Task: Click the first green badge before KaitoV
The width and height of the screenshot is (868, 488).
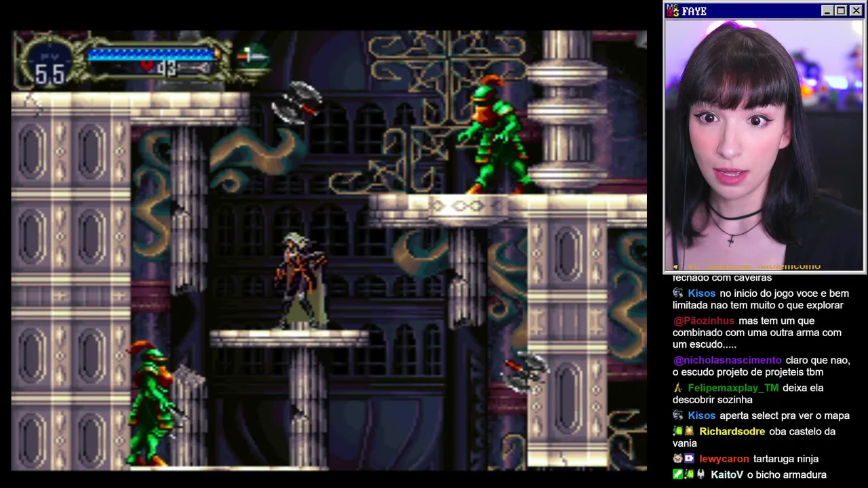Action: pos(677,475)
